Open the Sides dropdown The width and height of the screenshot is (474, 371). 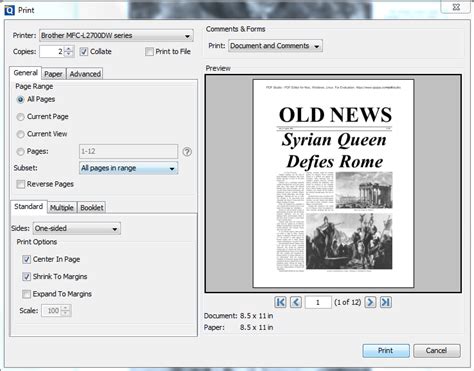pyautogui.click(x=77, y=229)
